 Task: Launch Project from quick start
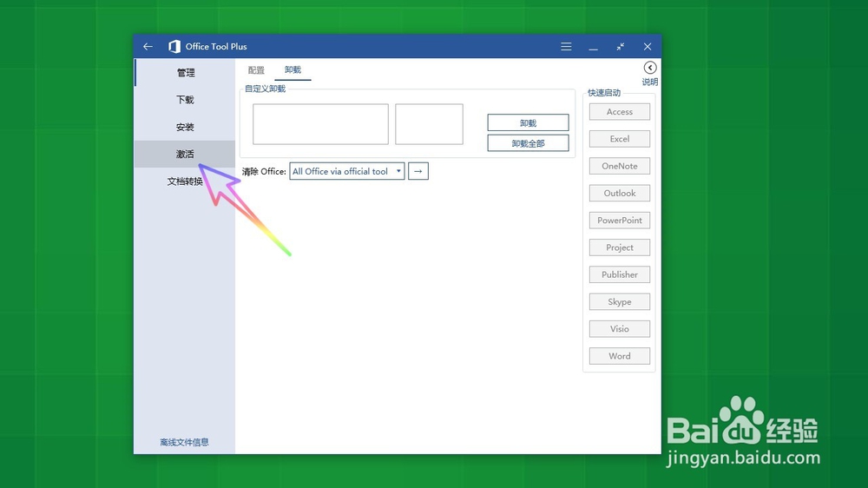pyautogui.click(x=620, y=247)
